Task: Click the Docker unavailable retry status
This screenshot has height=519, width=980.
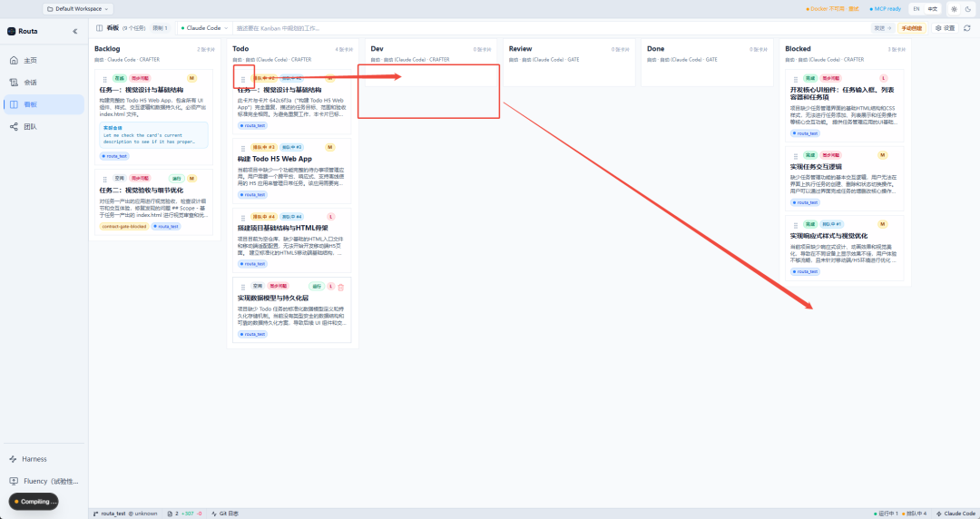Action: click(x=832, y=9)
